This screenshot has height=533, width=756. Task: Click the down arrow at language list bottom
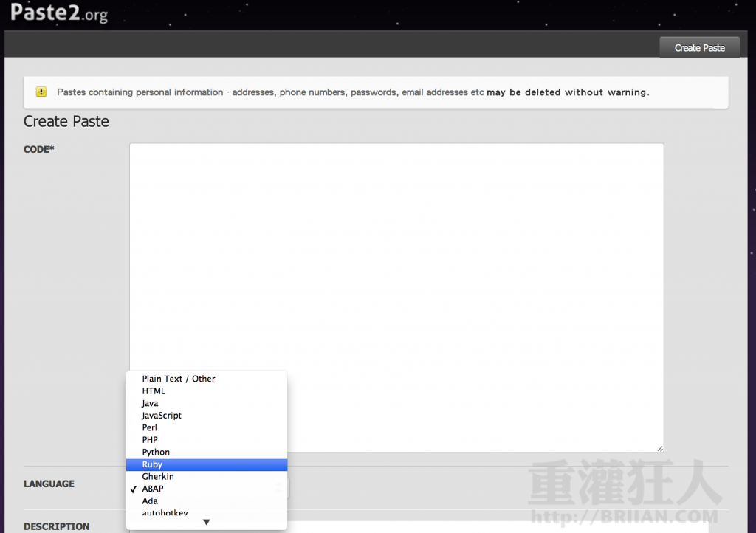click(207, 522)
